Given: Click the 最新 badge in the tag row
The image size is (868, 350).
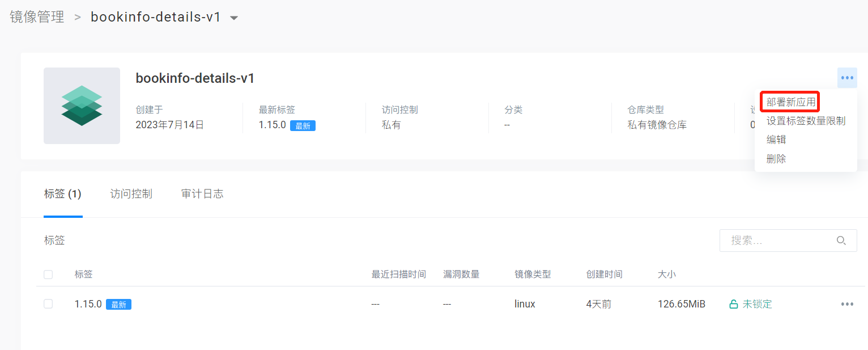Looking at the screenshot, I should (x=118, y=305).
